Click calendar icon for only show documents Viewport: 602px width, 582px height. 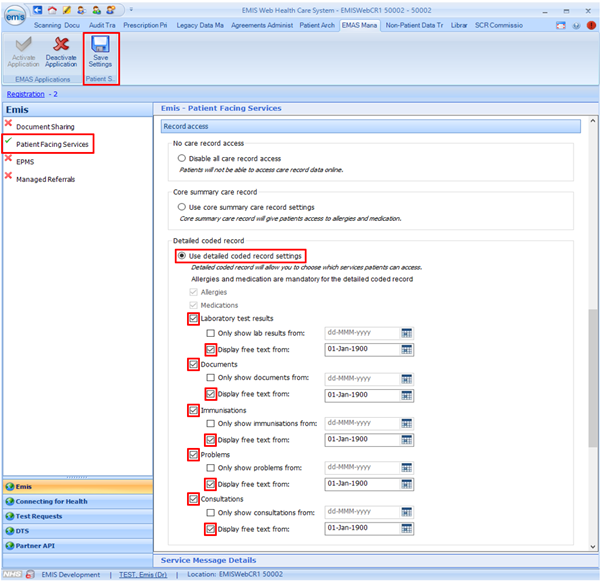407,379
